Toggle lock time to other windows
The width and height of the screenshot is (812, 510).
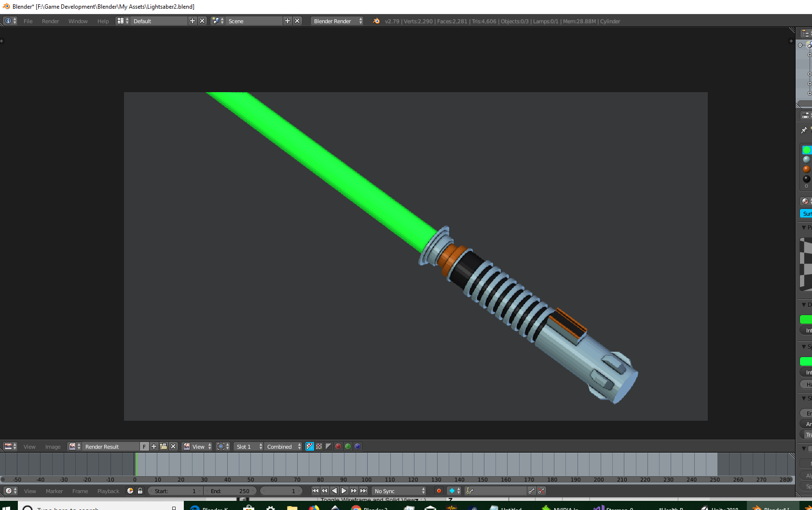140,491
